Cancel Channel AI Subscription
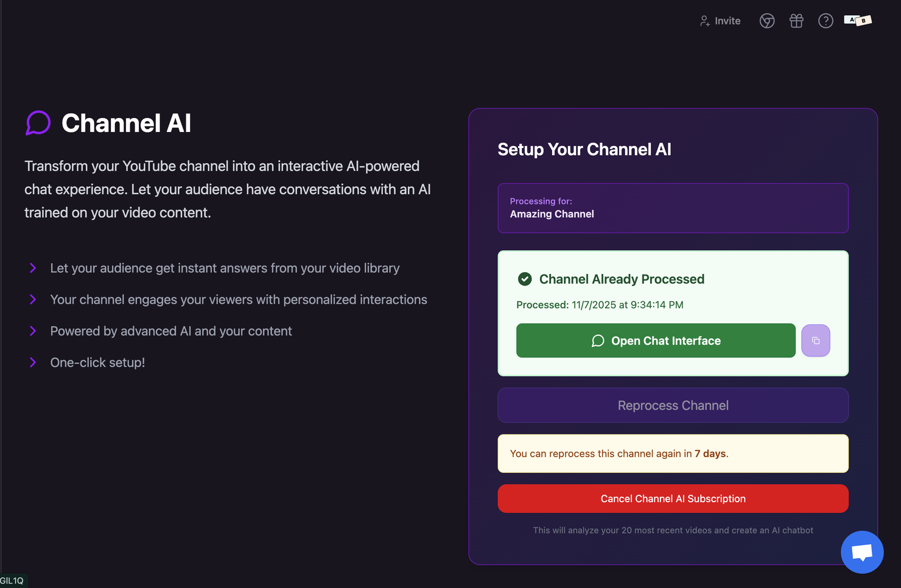 (673, 499)
